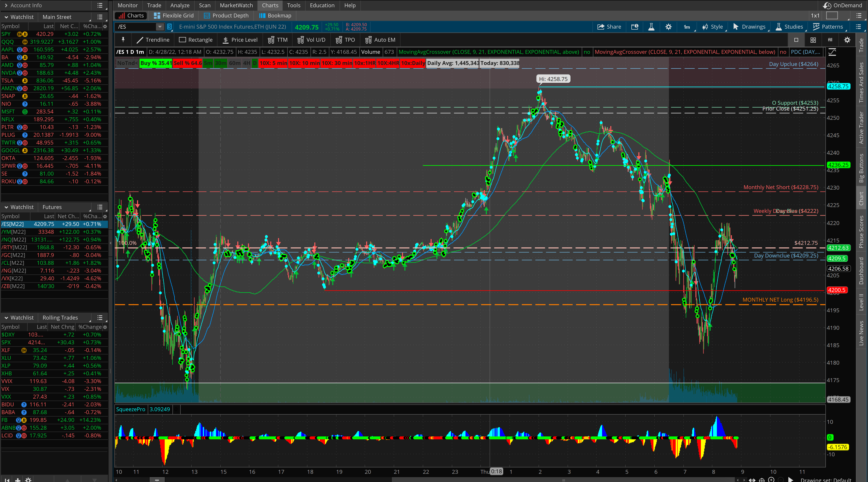Screen dimensions: 868x482
Task: Click the pin icon on the drawing toolbar
Action: click(123, 40)
